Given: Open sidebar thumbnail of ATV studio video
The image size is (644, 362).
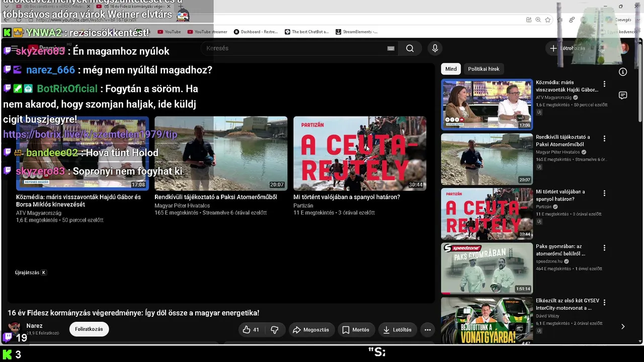Looking at the screenshot, I should (487, 104).
